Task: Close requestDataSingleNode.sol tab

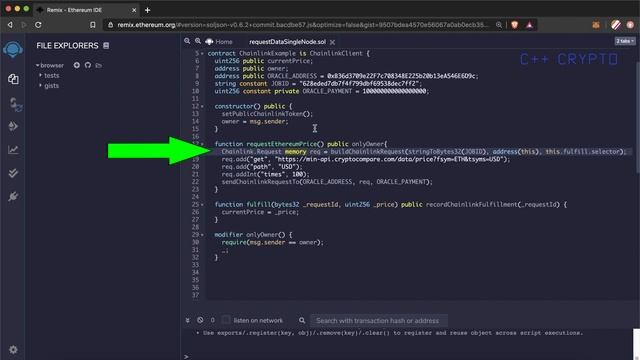Action: pos(333,42)
